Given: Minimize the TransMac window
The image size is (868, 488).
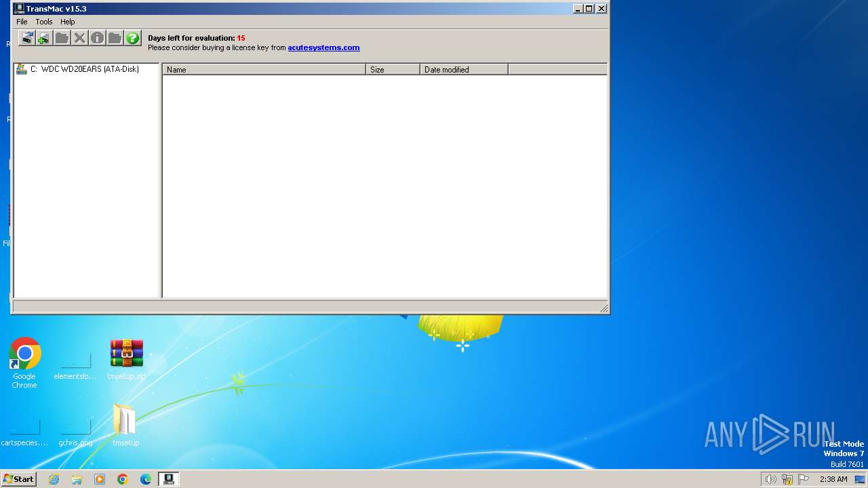Looking at the screenshot, I should pos(578,9).
